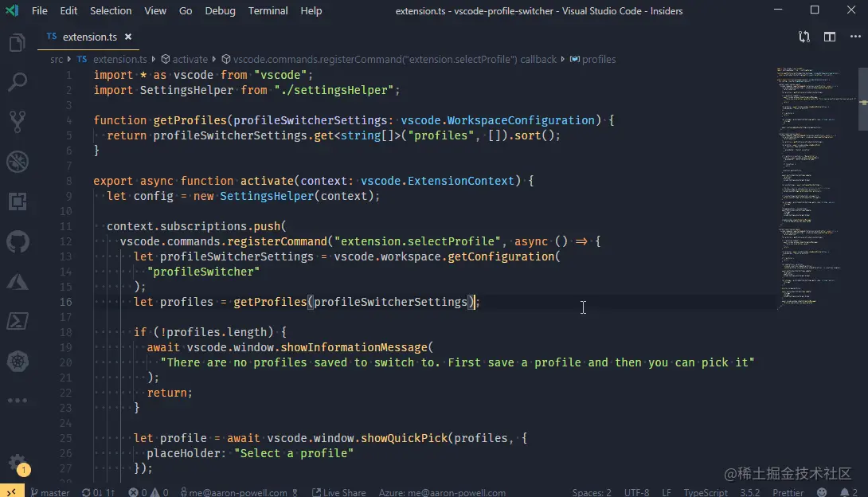This screenshot has width=868, height=497.
Task: Open the View menu
Action: (x=155, y=10)
